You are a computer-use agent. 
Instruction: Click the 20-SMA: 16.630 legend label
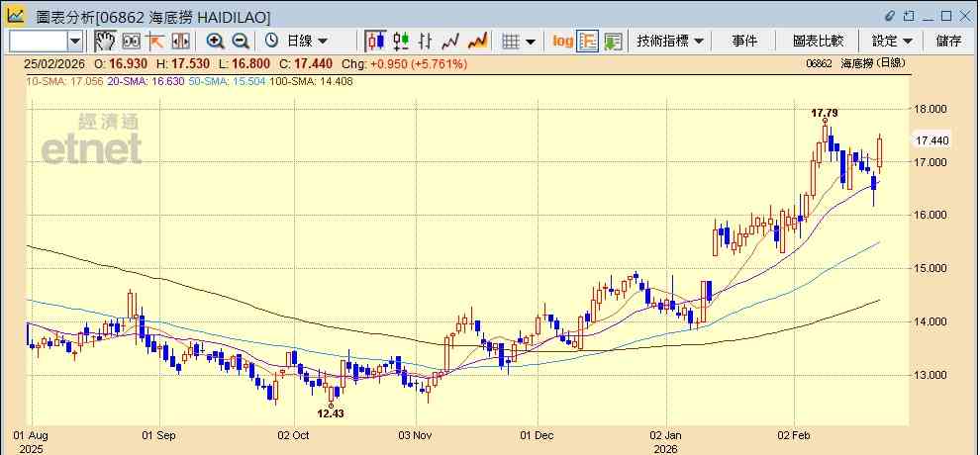tap(147, 81)
